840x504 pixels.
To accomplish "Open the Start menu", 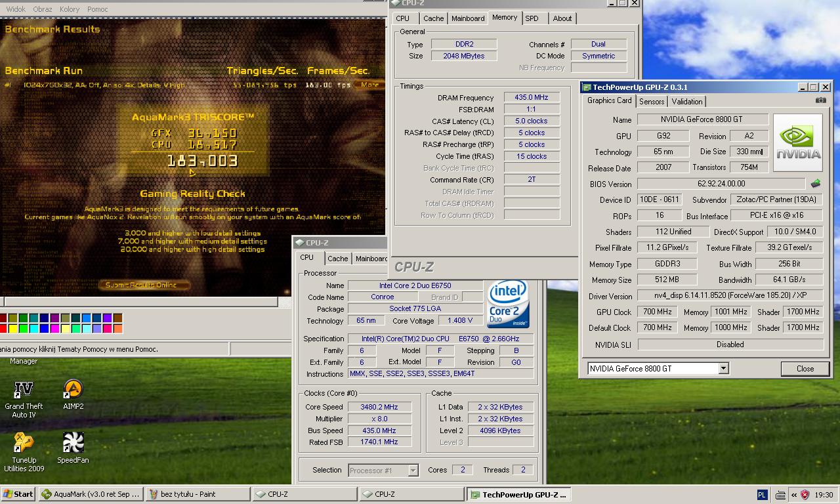I will tap(18, 494).
